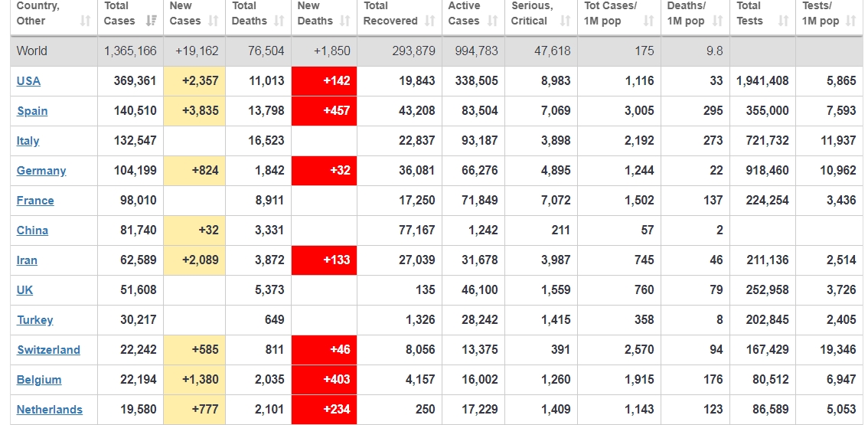
Task: Click the Total Recovered sort arrow icon
Action: [x=429, y=21]
